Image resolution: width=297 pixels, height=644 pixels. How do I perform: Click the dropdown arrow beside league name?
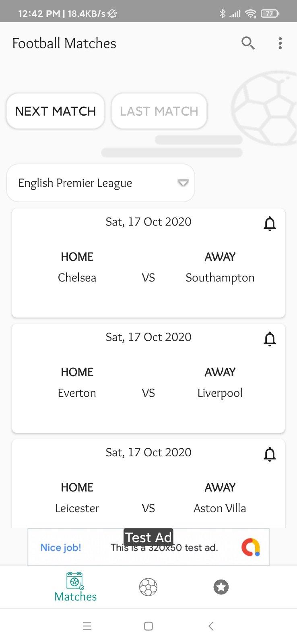pyautogui.click(x=183, y=183)
